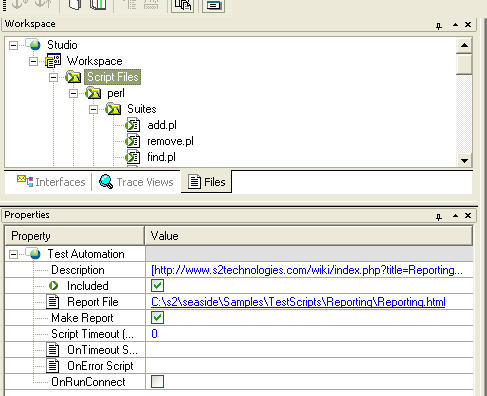Viewport: 487px width, 396px height.
Task: Collapse the Script Files node
Action: click(53, 77)
